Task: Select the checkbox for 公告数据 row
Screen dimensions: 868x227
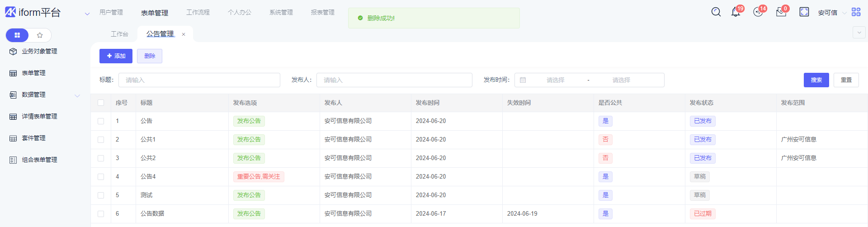Action: click(101, 214)
